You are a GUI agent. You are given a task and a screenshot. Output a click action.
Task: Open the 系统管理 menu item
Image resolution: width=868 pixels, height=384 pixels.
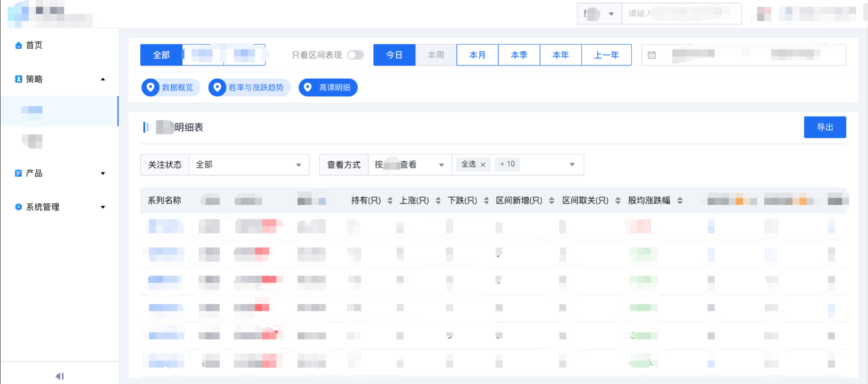coord(59,207)
